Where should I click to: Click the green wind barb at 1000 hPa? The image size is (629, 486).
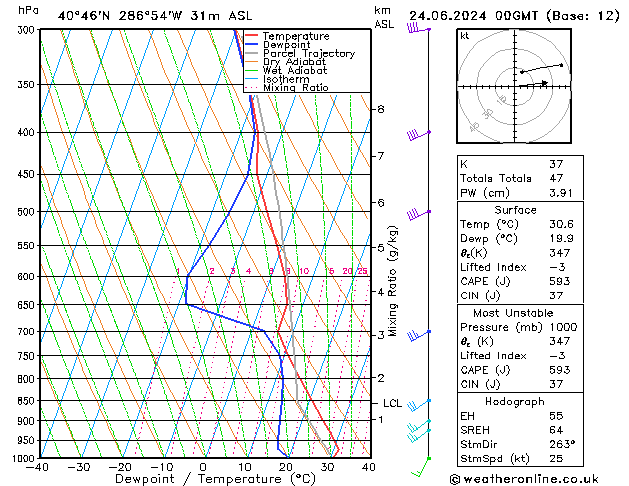point(421,467)
